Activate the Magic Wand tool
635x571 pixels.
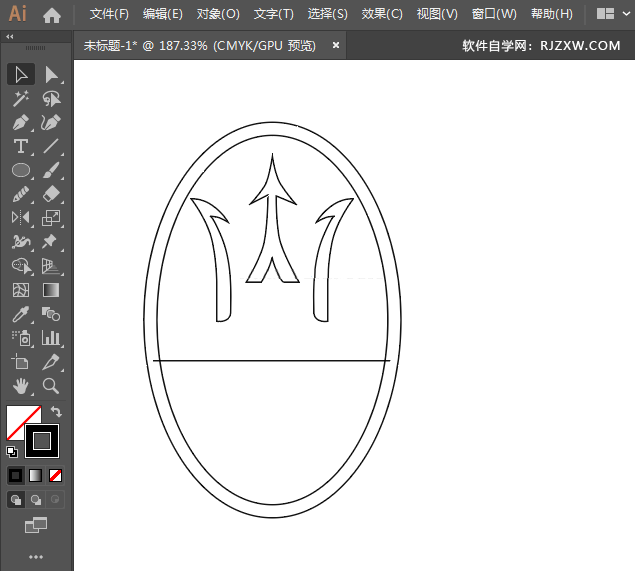pyautogui.click(x=20, y=99)
